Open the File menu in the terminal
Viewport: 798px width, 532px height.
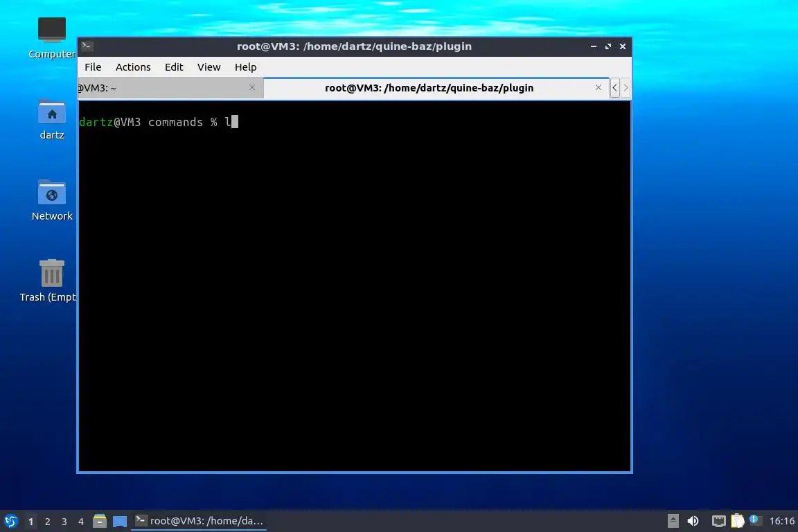(x=93, y=66)
